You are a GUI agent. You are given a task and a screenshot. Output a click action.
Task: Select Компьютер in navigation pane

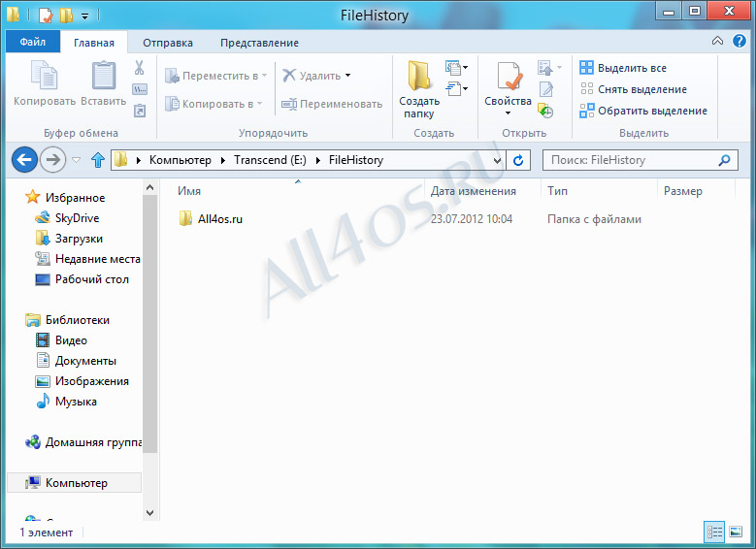(x=75, y=482)
